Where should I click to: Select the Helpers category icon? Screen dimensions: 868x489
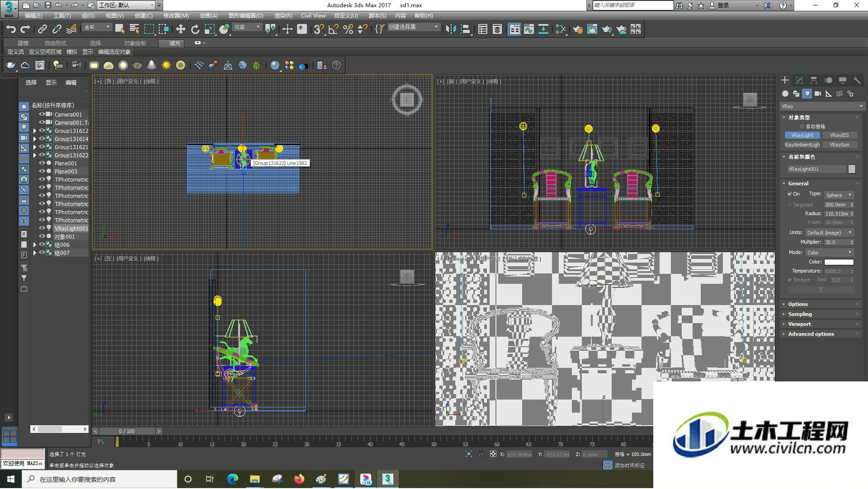click(x=829, y=94)
